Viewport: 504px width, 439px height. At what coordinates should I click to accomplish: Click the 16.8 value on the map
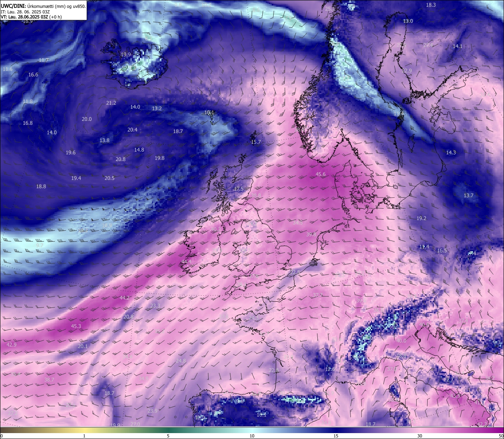pos(28,123)
